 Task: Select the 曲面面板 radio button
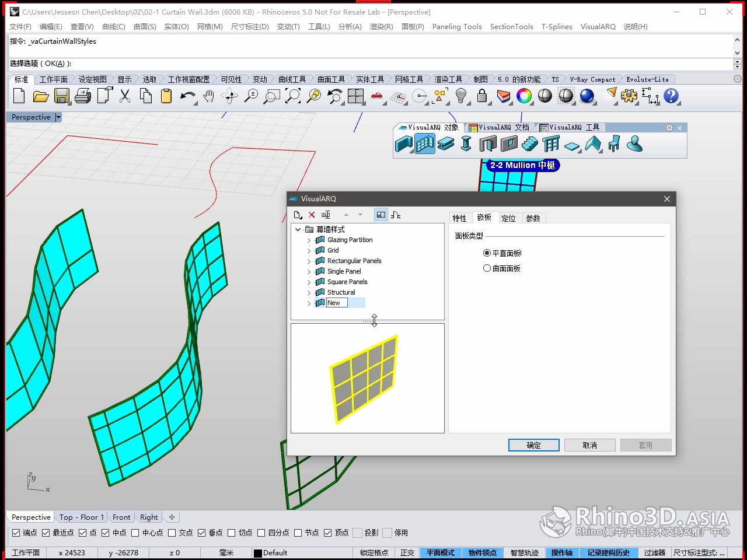coord(487,268)
